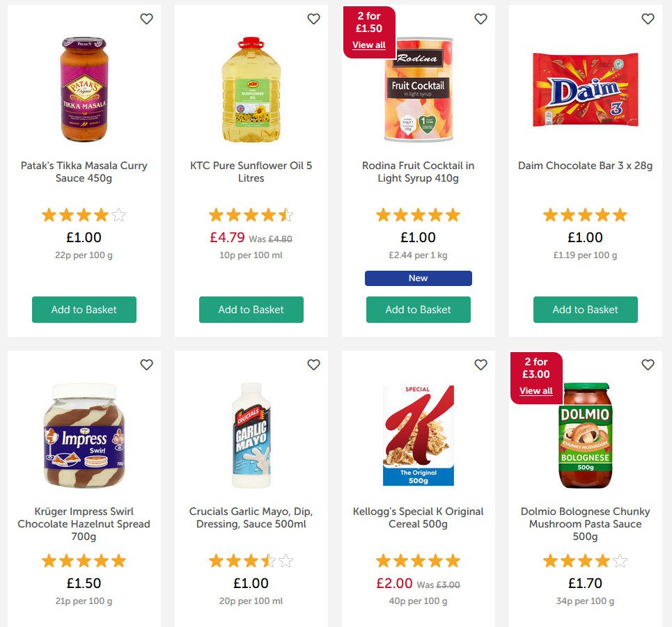
Task: Add Crucials Garlic Mayo to favourites heart
Action: (313, 365)
